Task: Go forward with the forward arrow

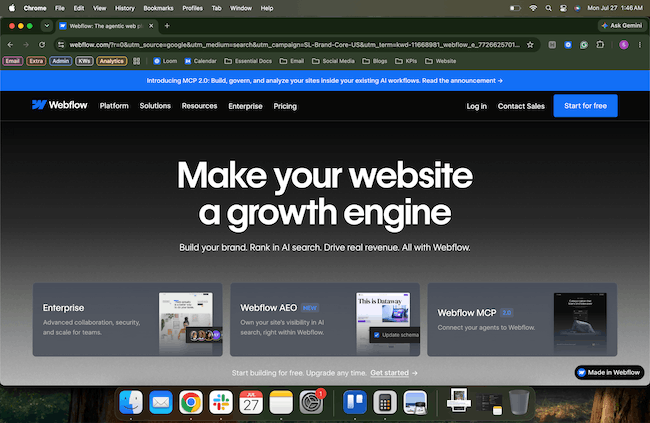Action: coord(26,45)
